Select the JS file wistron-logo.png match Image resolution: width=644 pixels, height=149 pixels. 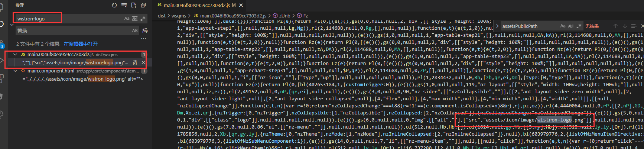75,62
